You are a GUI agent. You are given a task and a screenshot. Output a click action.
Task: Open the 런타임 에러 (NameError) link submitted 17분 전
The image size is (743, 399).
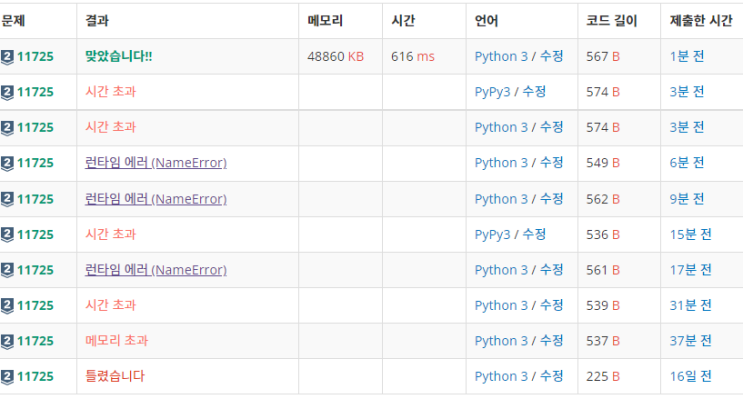click(x=156, y=270)
